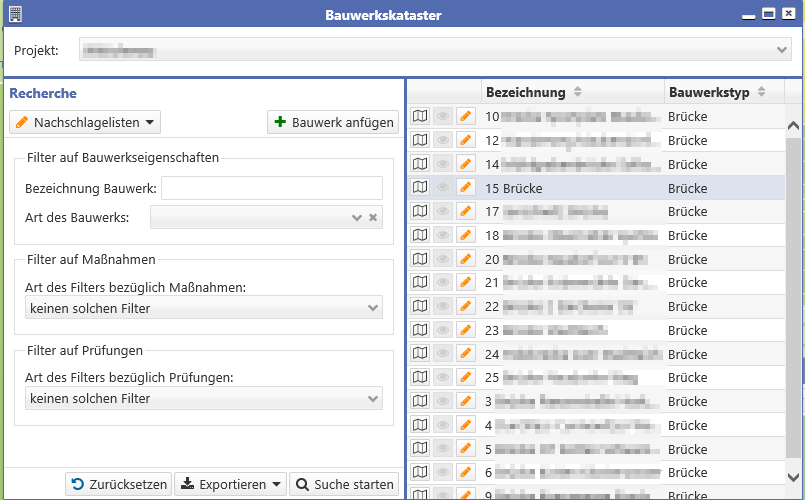
Task: Click the edit pencil for row 15 Brücke
Action: click(465, 187)
